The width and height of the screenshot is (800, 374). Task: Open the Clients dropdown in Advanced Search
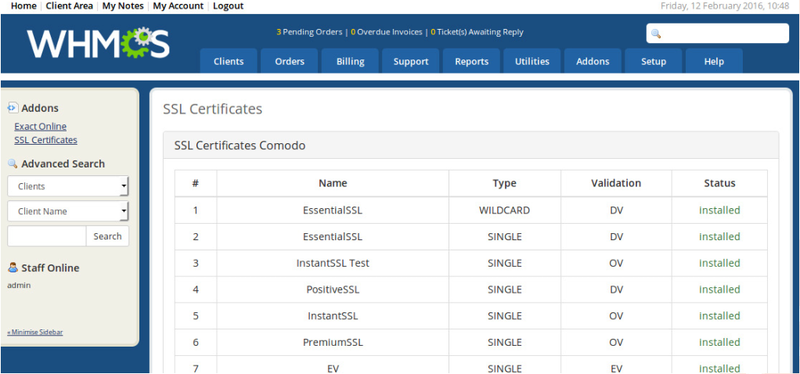tap(68, 186)
